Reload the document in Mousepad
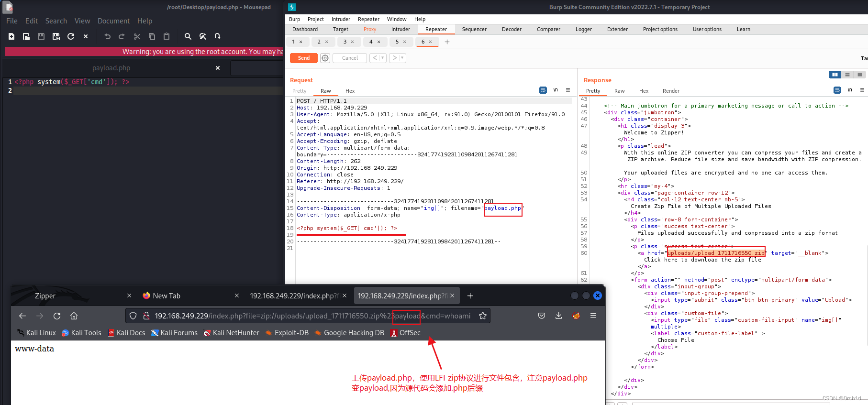 71,36
